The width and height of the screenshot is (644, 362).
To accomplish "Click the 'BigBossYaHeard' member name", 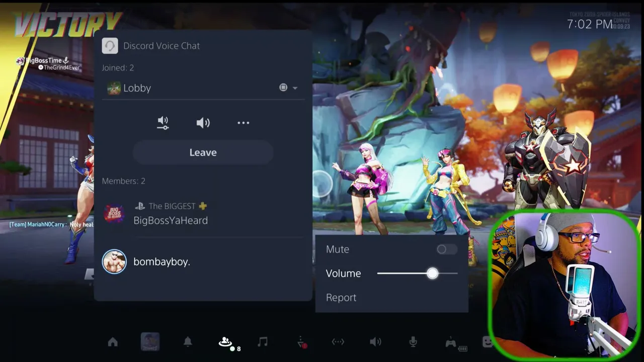I will (171, 220).
